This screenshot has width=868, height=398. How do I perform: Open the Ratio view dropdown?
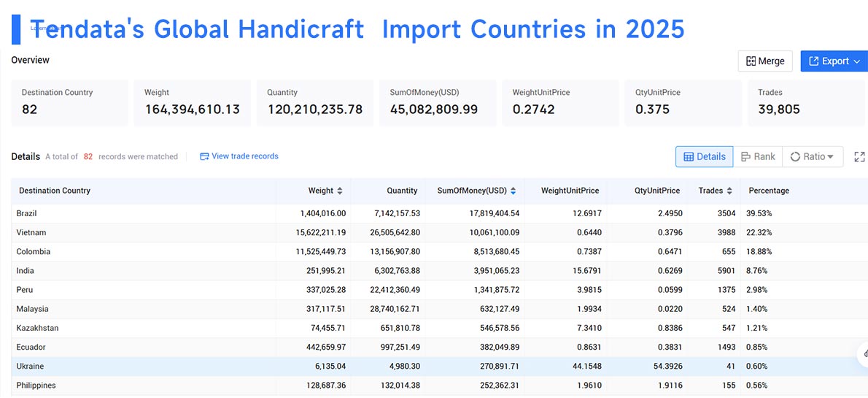(x=812, y=156)
